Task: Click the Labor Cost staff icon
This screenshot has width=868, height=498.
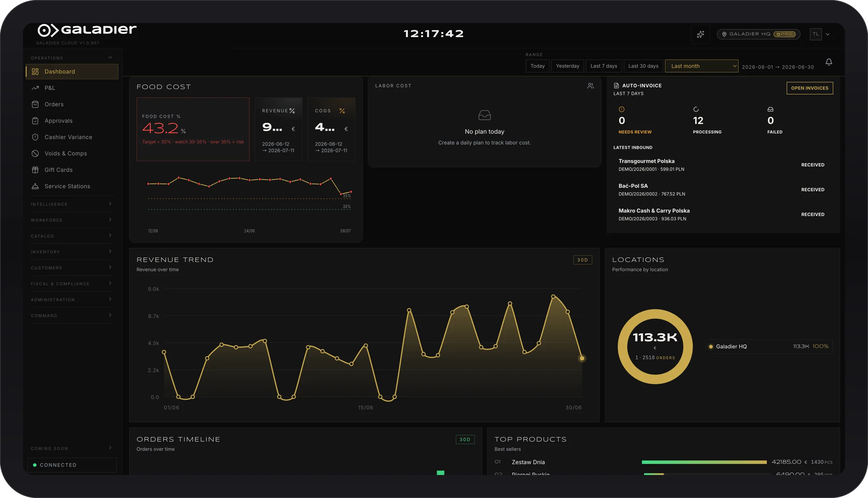Action: (x=591, y=86)
